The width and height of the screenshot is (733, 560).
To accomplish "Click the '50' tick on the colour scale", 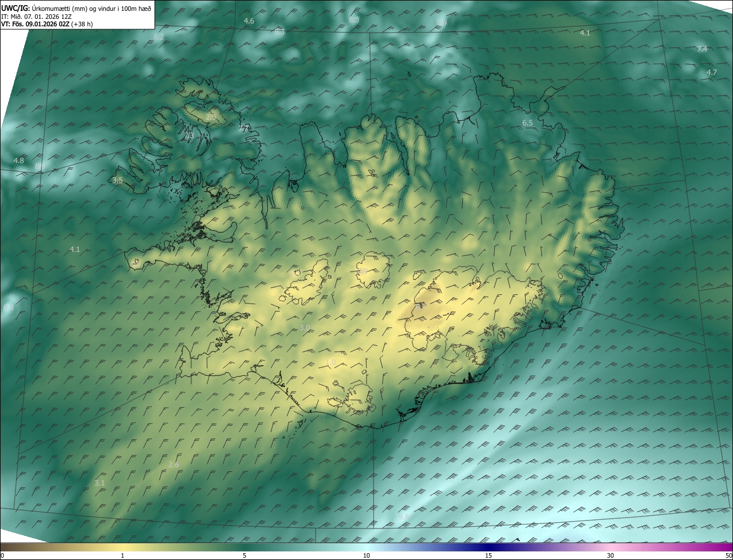I will click(x=728, y=555).
